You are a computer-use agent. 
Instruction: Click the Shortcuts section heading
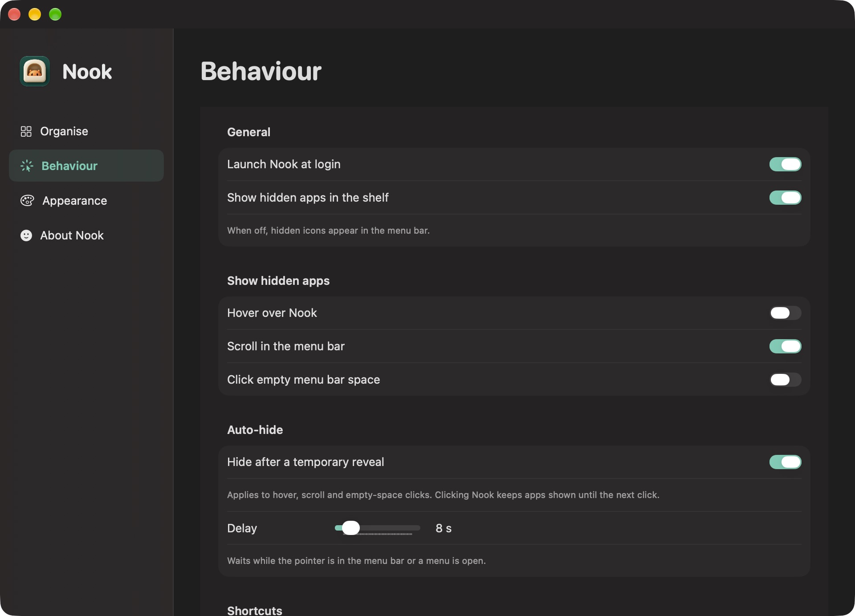pos(255,610)
